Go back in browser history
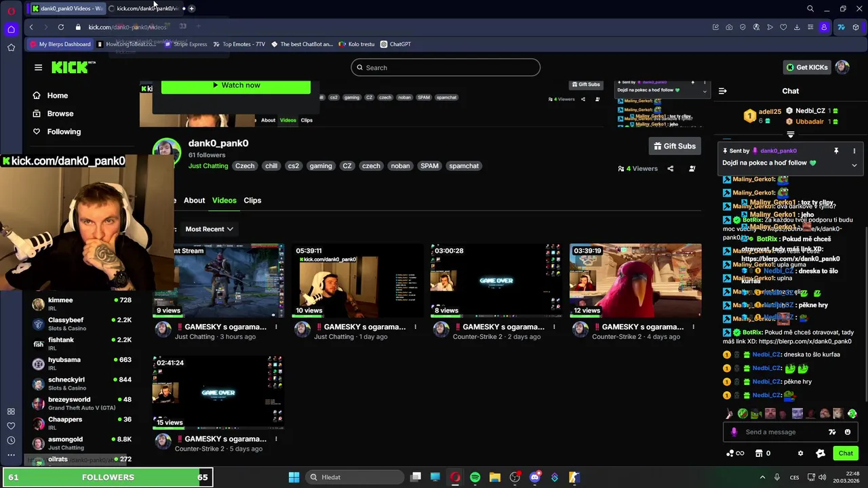This screenshot has width=868, height=488. coord(31,27)
